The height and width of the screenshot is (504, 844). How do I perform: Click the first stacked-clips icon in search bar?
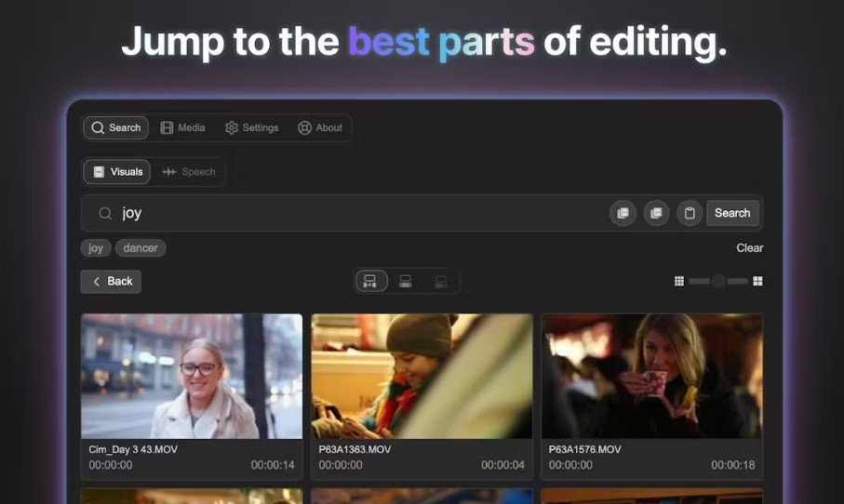pos(623,213)
